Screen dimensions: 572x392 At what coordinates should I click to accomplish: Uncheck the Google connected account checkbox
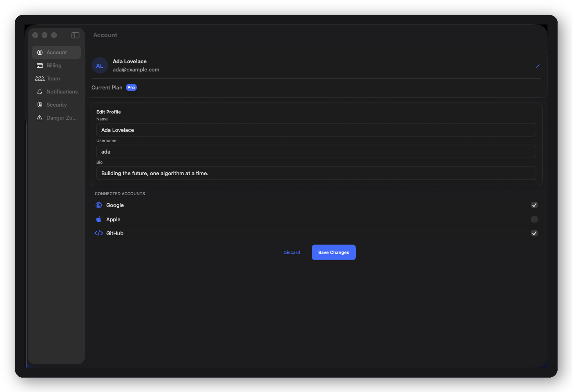(x=534, y=205)
